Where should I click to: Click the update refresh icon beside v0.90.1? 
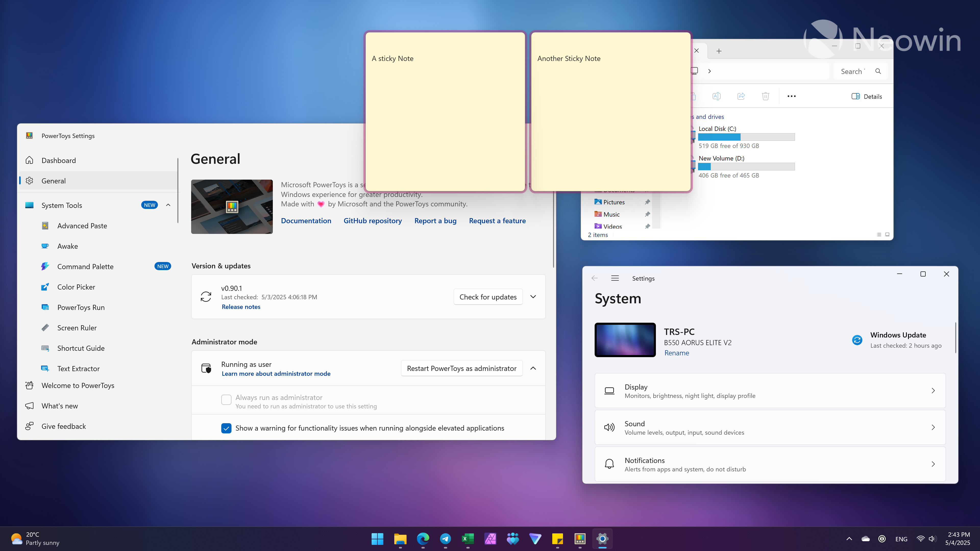206,297
